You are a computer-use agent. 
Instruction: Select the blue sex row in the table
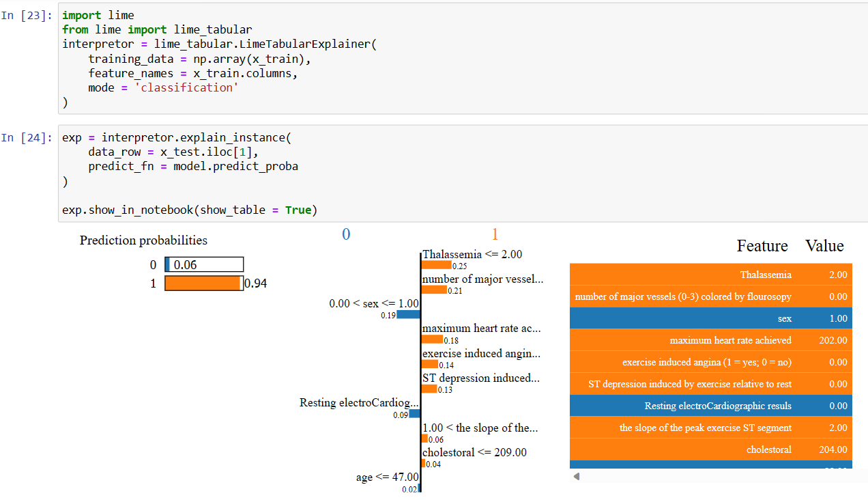tap(710, 318)
